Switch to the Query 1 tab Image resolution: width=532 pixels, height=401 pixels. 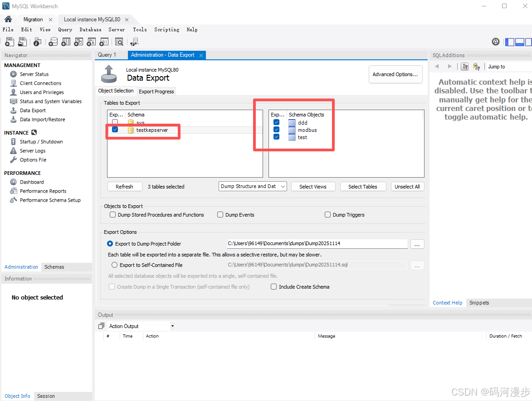click(x=107, y=55)
